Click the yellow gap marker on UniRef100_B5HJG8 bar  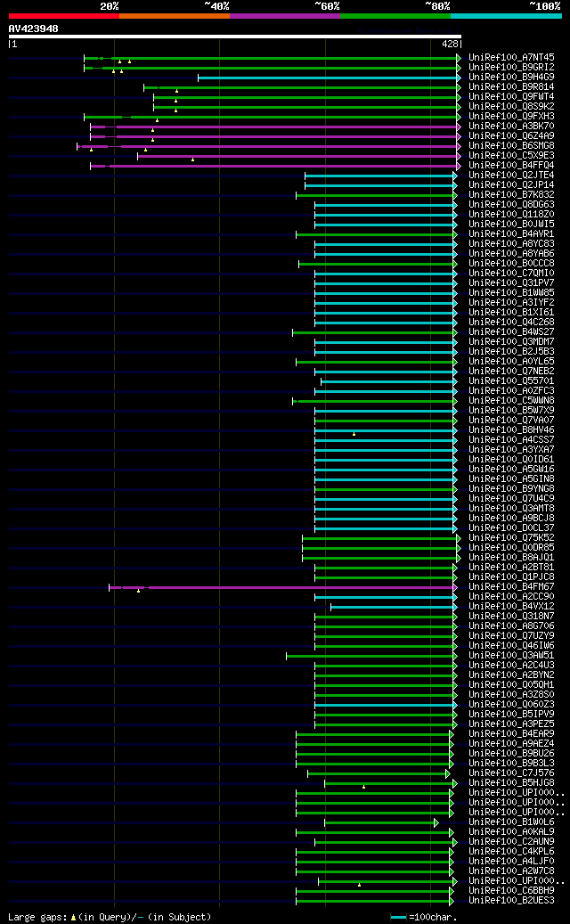tap(364, 787)
